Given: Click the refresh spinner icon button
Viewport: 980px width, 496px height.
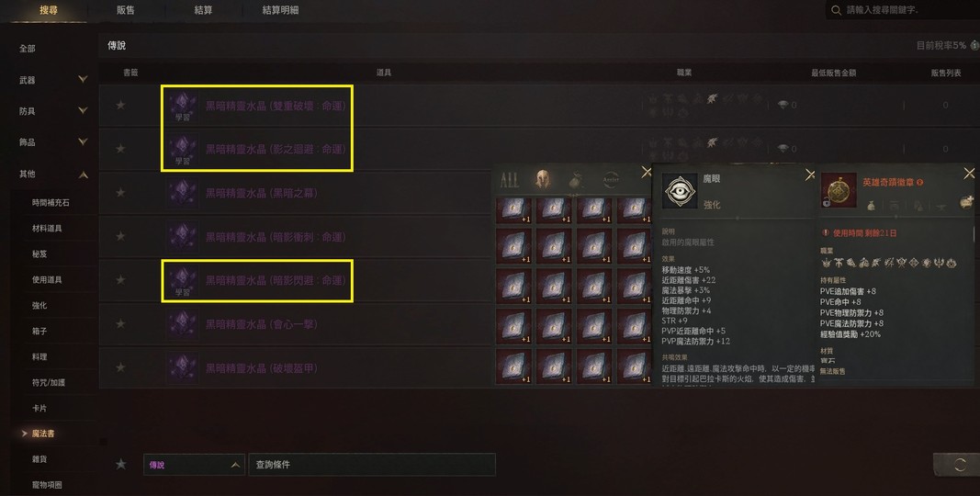Looking at the screenshot, I should click(x=960, y=465).
